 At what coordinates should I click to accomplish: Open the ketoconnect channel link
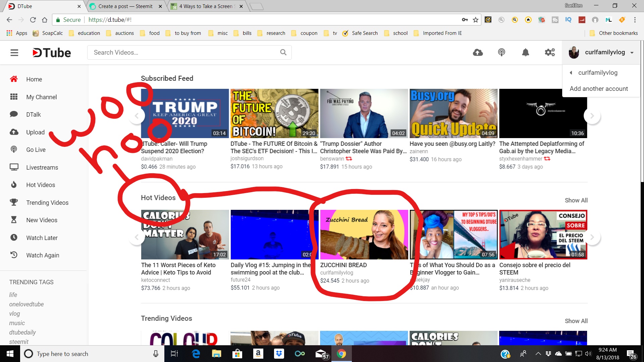156,280
